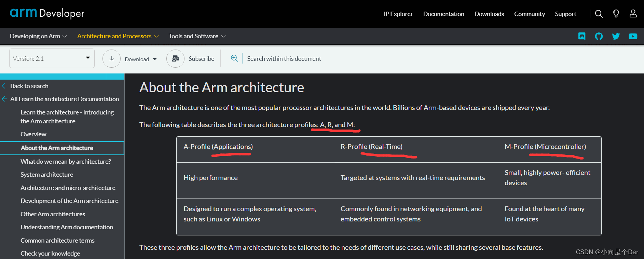The image size is (644, 259).
Task: Click the M-Profile (Microcontroller) table header
Action: pos(545,147)
